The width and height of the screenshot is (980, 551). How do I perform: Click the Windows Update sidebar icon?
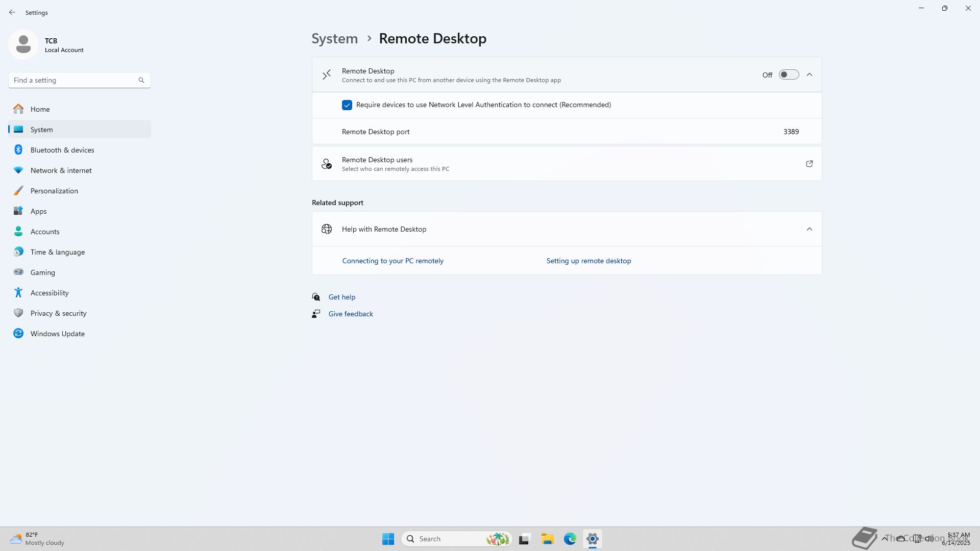18,334
